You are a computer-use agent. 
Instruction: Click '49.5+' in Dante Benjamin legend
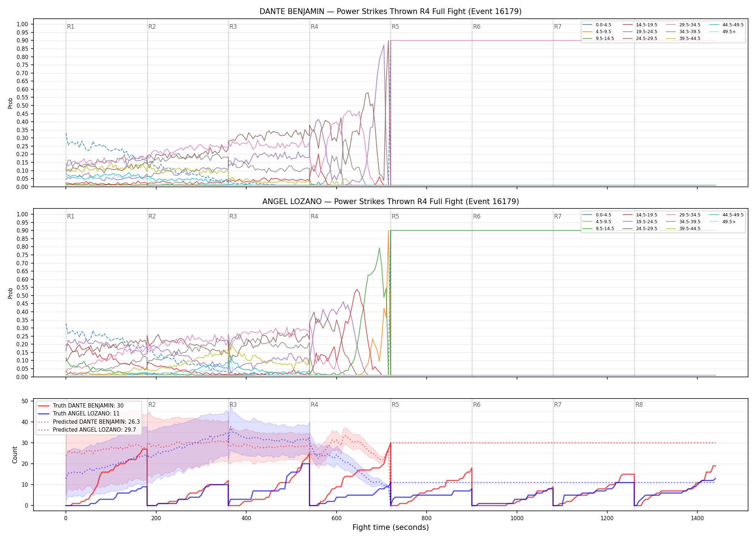729,32
